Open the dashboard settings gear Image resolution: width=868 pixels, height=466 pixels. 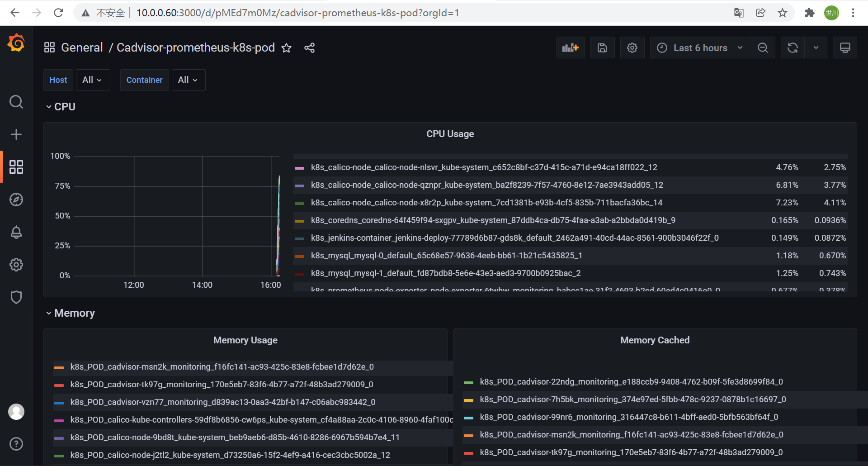[x=632, y=48]
